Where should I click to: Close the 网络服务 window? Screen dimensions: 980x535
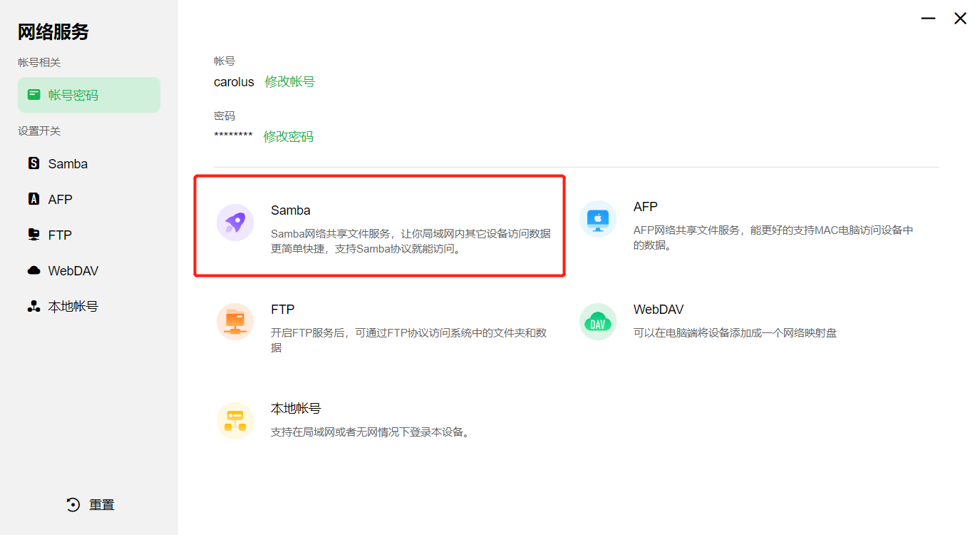coord(961,19)
